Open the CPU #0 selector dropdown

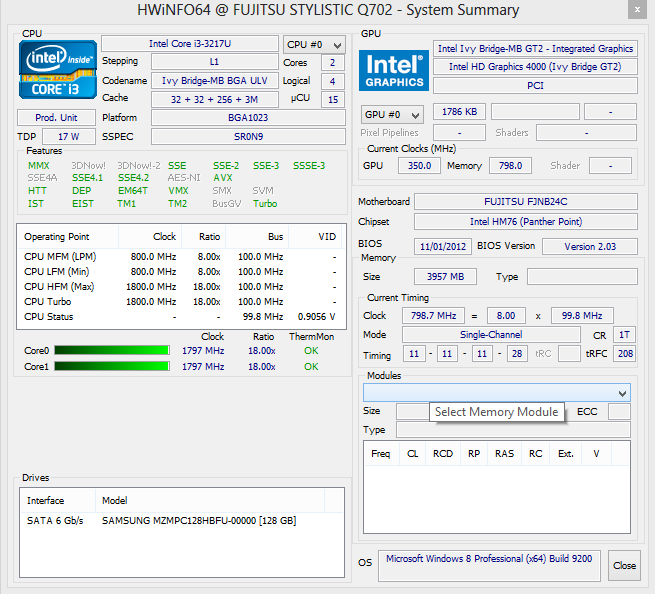[x=314, y=45]
